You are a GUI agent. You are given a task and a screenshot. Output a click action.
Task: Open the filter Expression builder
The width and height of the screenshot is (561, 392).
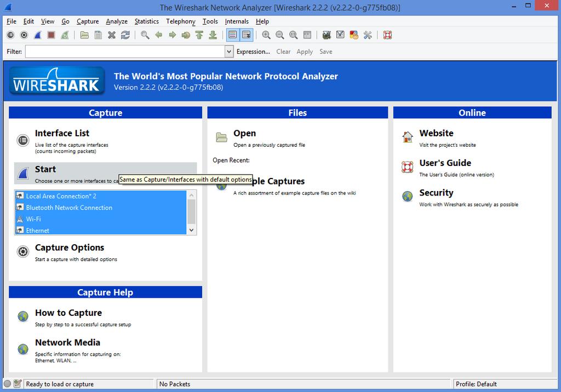coord(253,51)
